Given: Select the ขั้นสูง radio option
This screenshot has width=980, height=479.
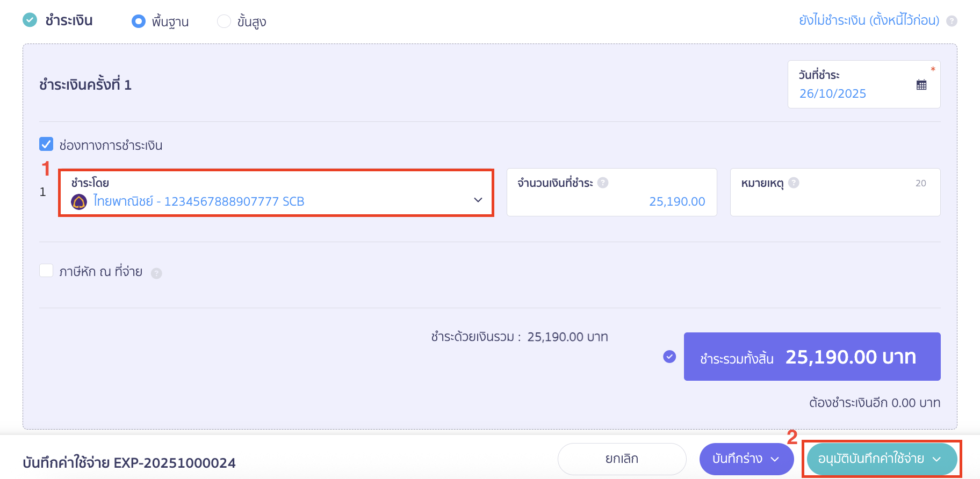Looking at the screenshot, I should (224, 21).
